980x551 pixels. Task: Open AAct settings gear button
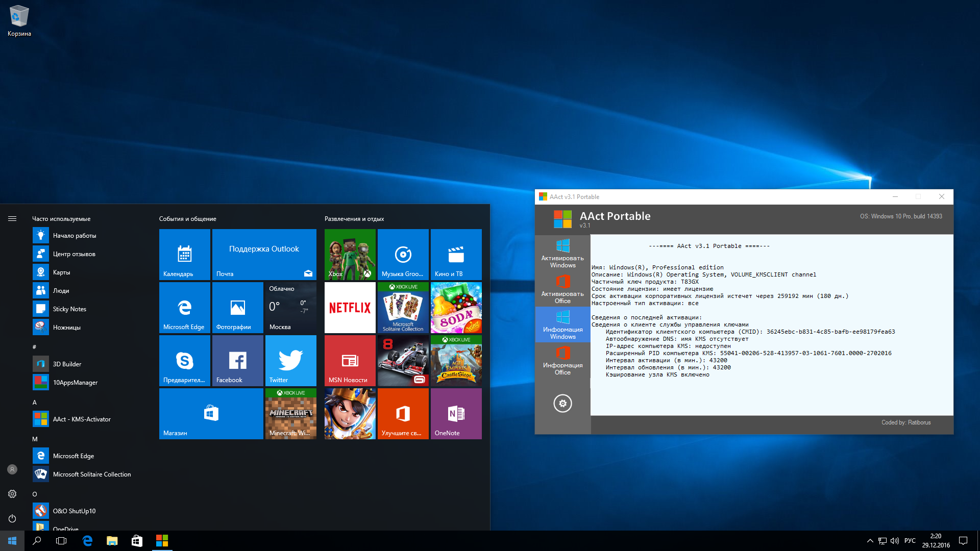click(x=562, y=404)
